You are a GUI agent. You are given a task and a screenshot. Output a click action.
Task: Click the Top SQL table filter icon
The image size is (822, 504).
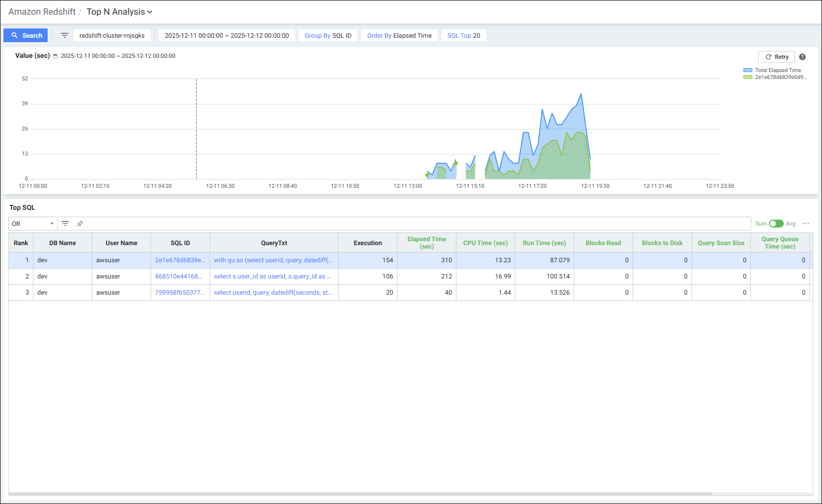pos(65,224)
